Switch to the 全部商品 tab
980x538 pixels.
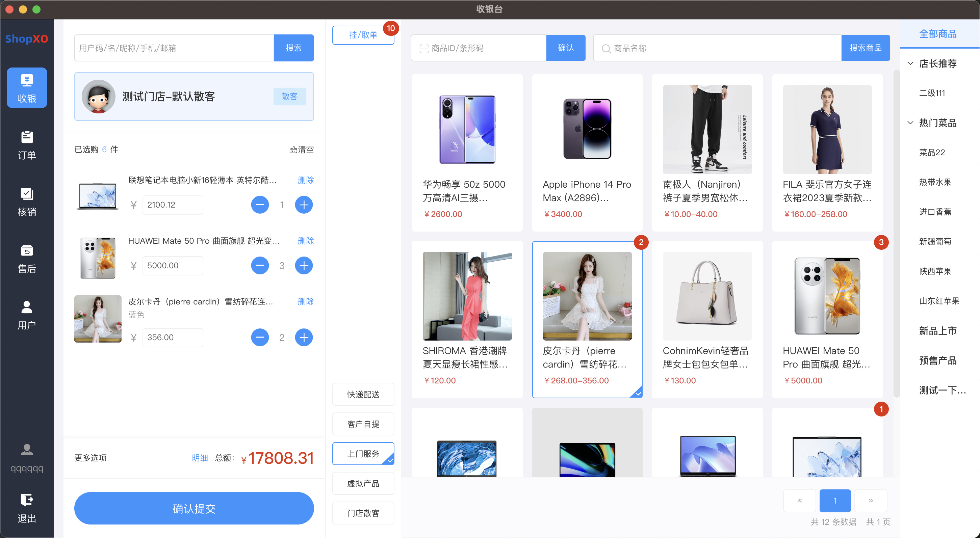click(937, 34)
